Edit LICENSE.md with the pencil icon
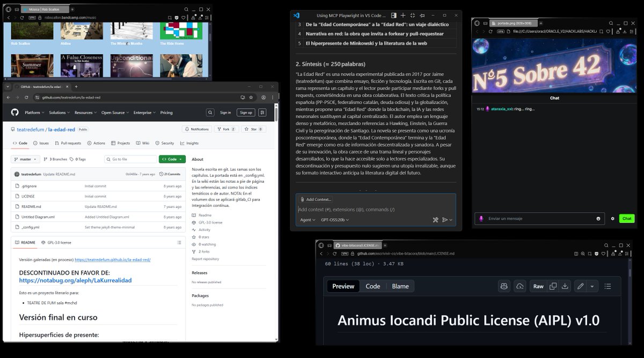The image size is (644, 358). pos(580,286)
